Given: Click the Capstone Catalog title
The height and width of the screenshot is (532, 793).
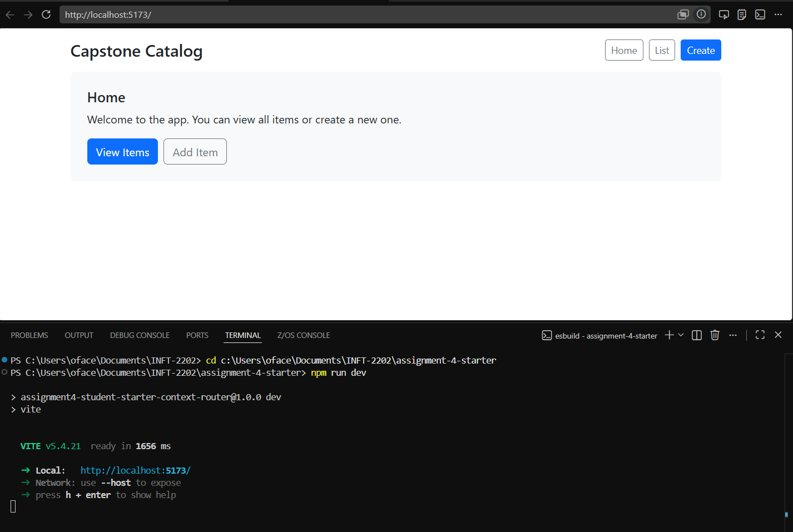Looking at the screenshot, I should 136,51.
